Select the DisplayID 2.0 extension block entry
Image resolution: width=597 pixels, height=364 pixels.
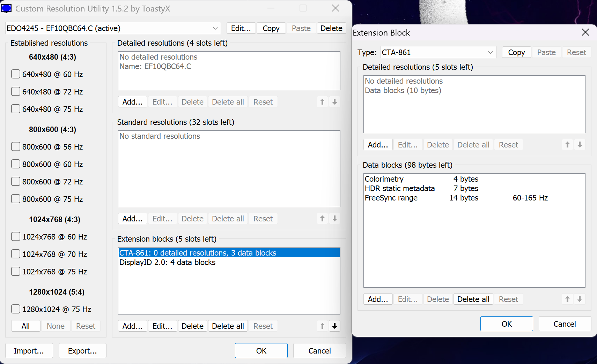coord(168,263)
